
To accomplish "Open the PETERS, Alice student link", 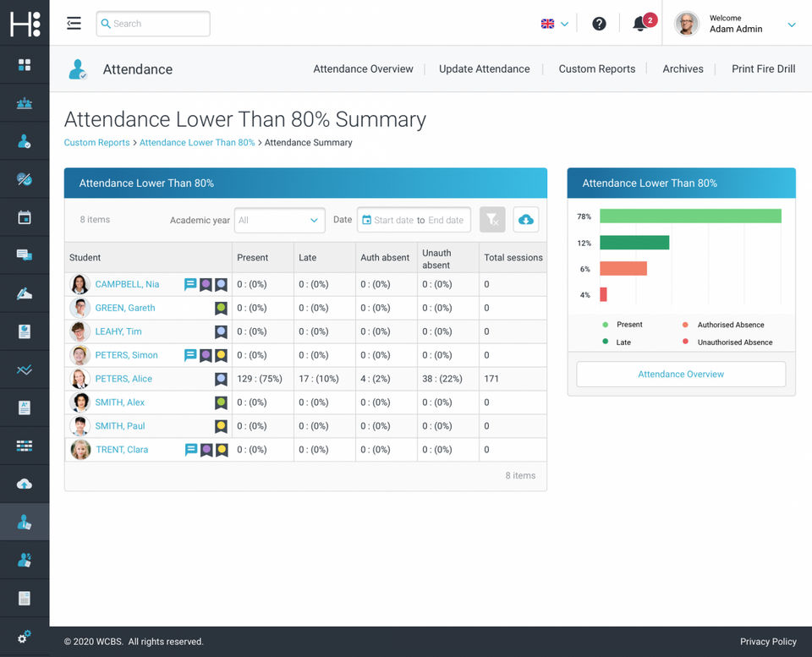I will [123, 379].
